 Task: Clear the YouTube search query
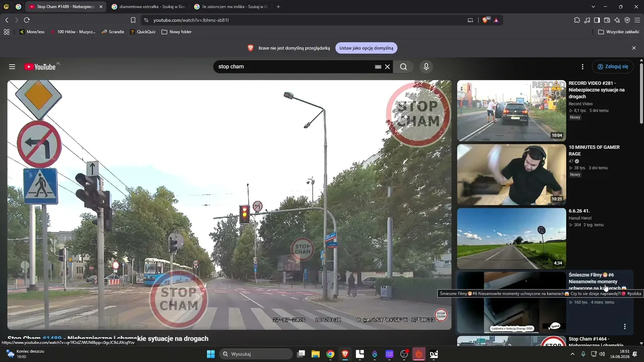(387, 66)
